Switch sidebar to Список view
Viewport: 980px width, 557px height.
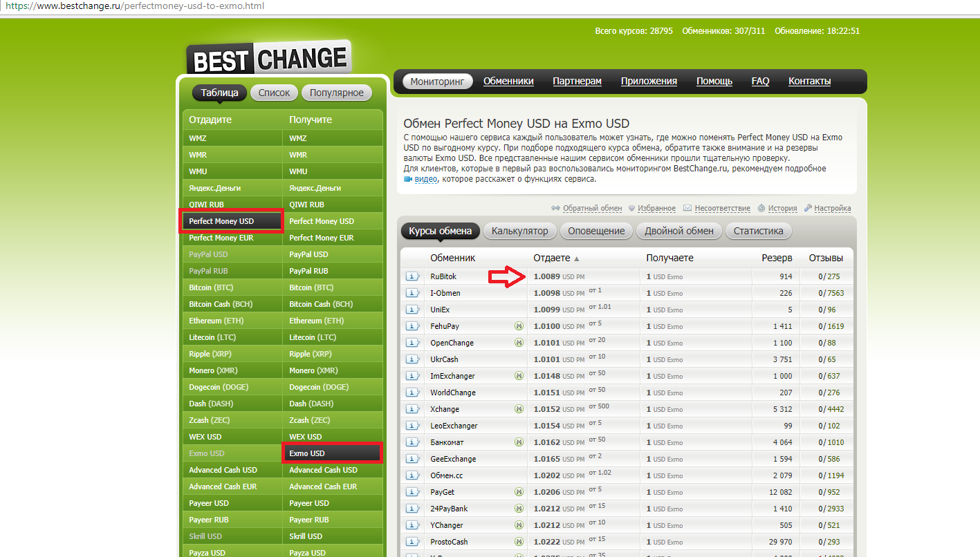point(275,93)
